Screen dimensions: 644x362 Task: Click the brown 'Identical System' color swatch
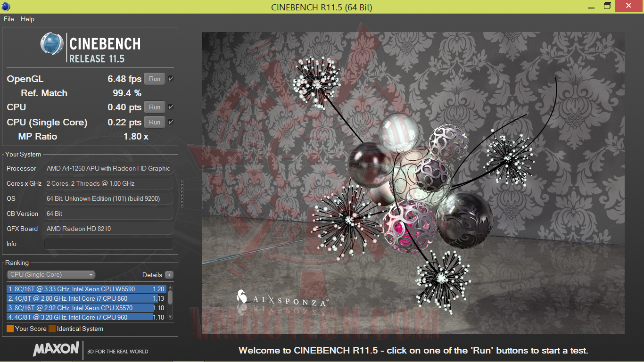[x=52, y=329]
